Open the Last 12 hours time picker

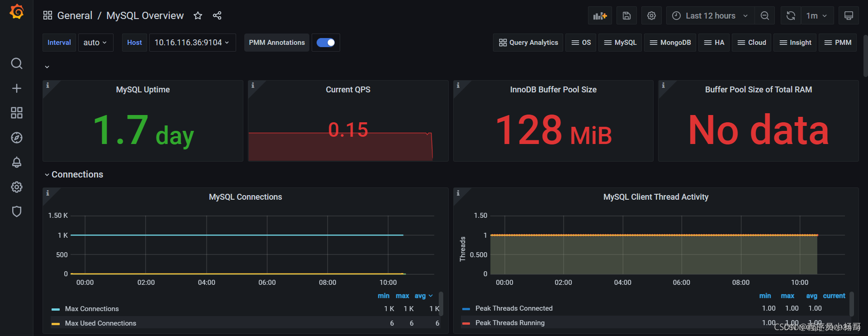(710, 16)
